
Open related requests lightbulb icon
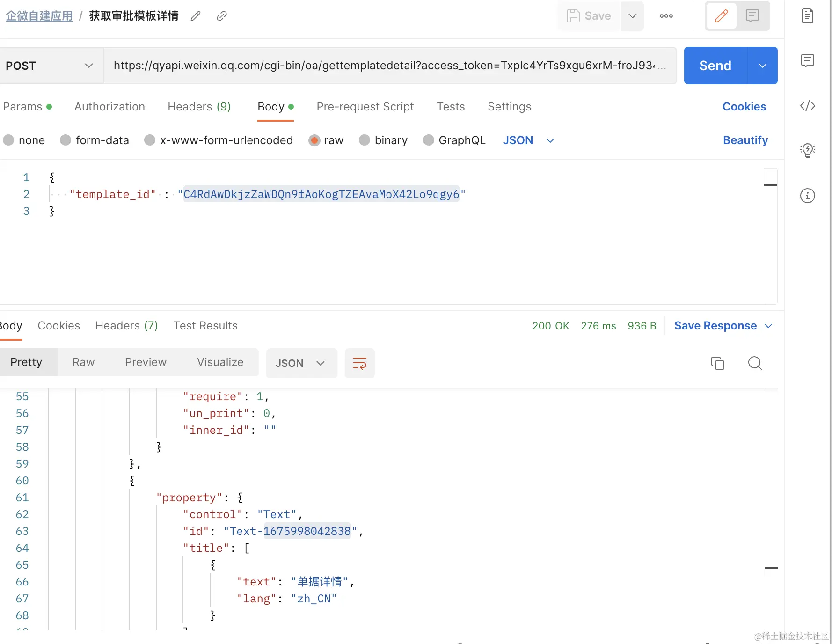click(808, 150)
